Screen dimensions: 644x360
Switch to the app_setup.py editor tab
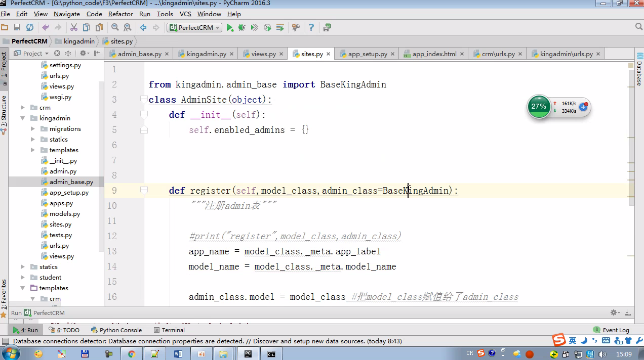coord(367,54)
